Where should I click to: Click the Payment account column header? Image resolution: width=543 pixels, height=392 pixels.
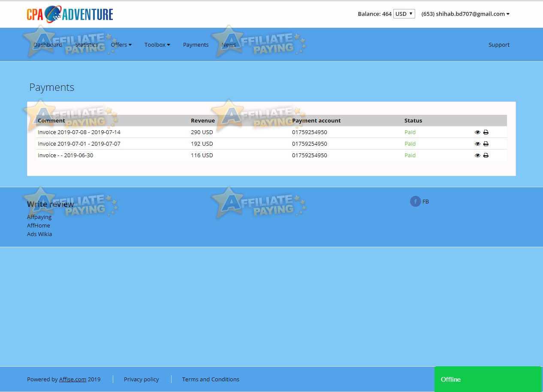pyautogui.click(x=317, y=120)
